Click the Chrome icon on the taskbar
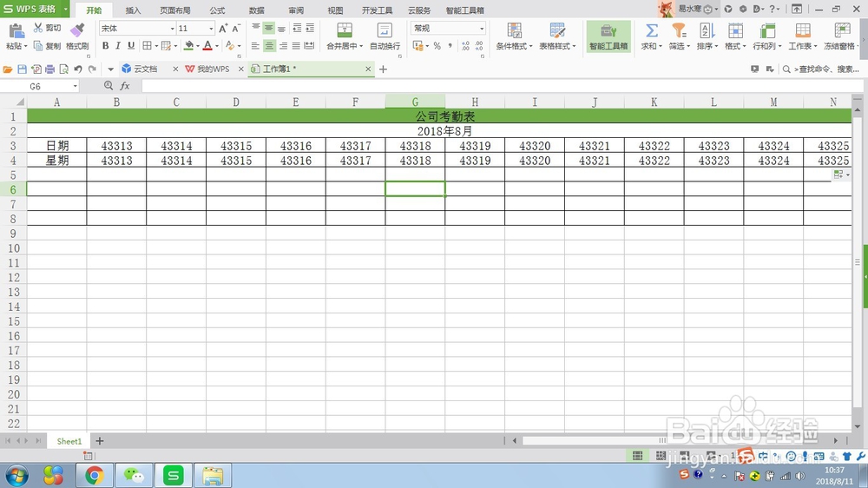The width and height of the screenshot is (868, 488). 94,475
